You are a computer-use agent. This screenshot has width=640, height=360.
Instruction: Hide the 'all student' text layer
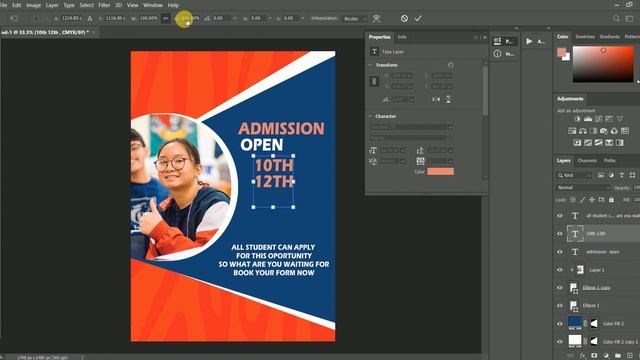click(560, 216)
